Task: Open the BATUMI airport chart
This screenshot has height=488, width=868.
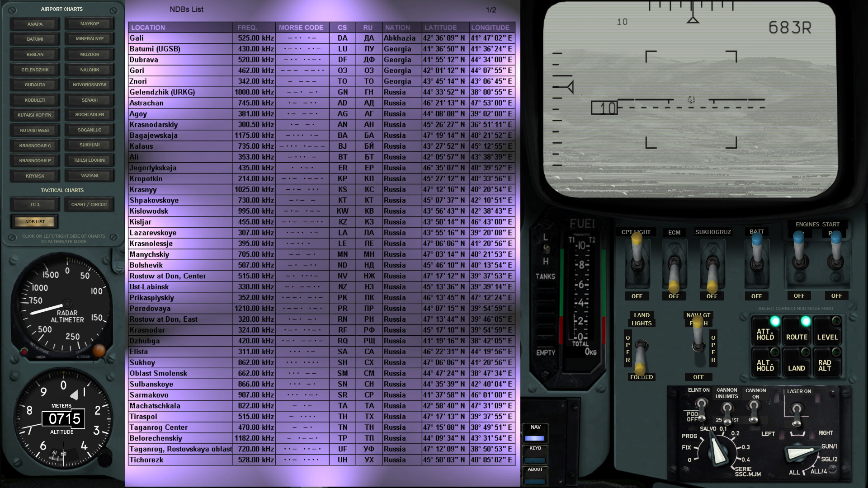Action: (x=35, y=39)
